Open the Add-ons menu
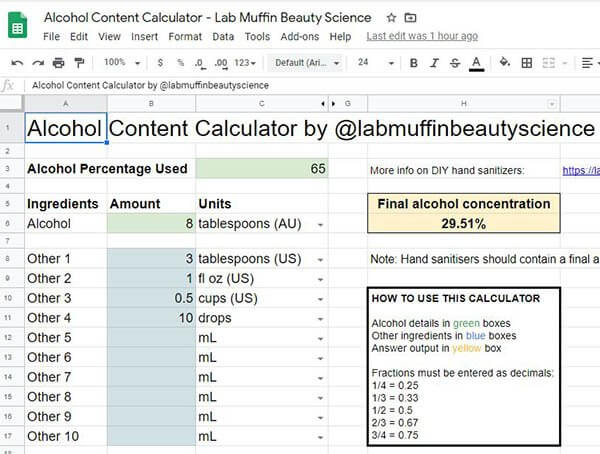The height and width of the screenshot is (454, 600). [x=300, y=37]
